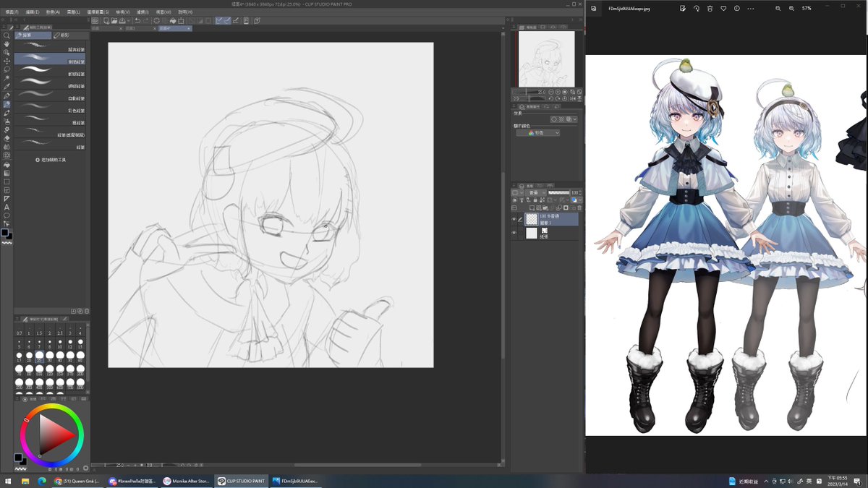868x488 pixels.
Task: Select the Eyedropper tool
Action: [x=7, y=87]
